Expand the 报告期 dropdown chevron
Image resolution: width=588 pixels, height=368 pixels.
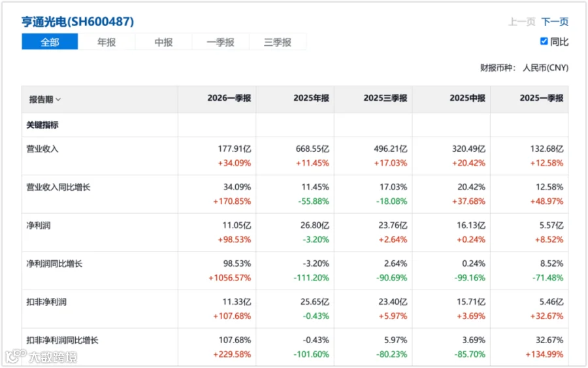point(58,100)
